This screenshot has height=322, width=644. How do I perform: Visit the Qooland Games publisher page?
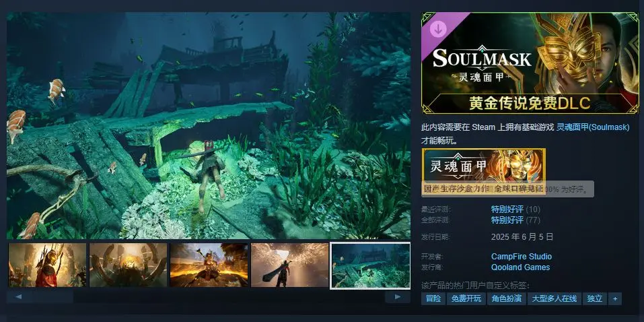[520, 267]
